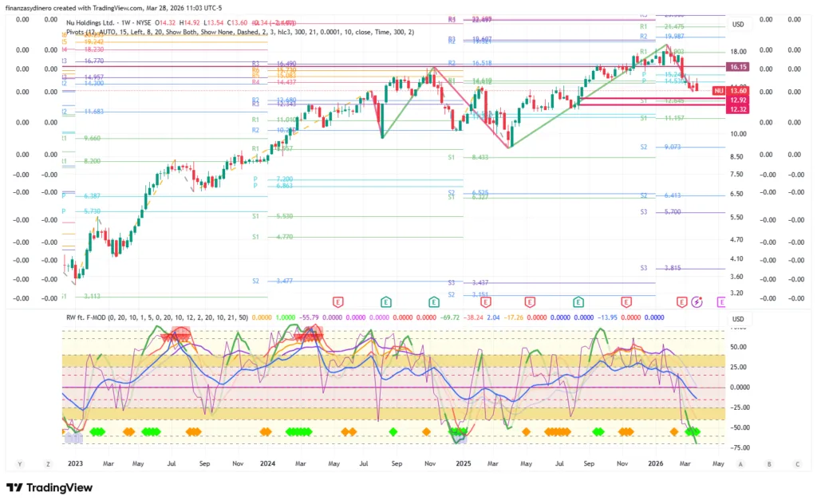Click the purple lightning bolt event icon
The width and height of the screenshot is (817, 504).
[697, 302]
